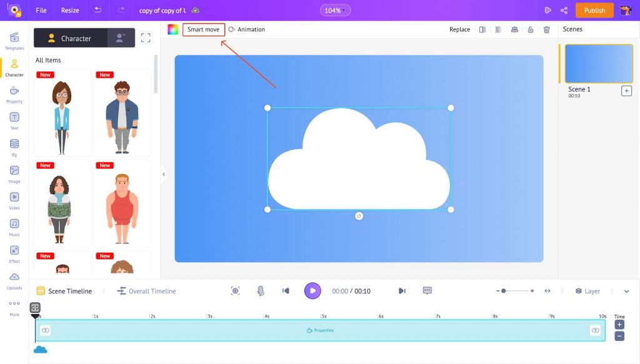
Task: Switch to the custom character creation tab
Action: (x=121, y=38)
